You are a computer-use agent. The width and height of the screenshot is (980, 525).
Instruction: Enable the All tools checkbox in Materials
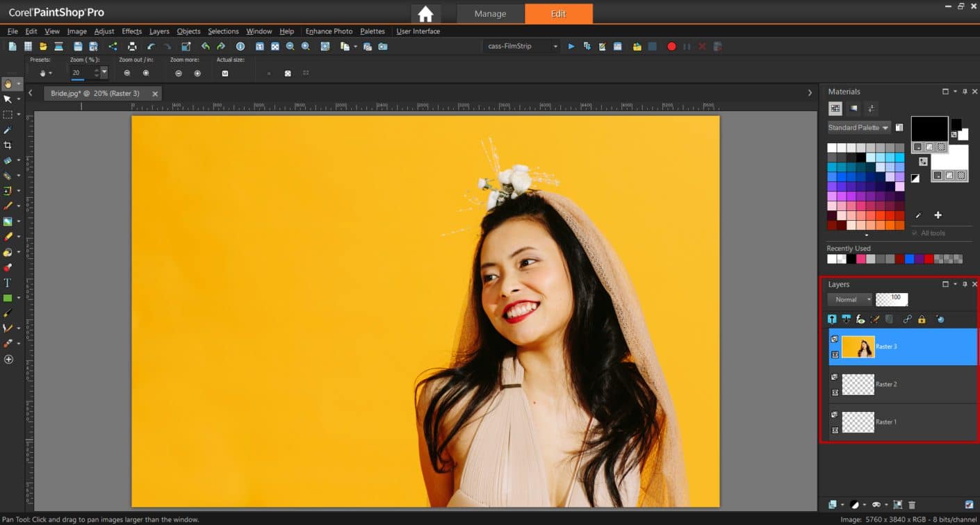pyautogui.click(x=915, y=233)
